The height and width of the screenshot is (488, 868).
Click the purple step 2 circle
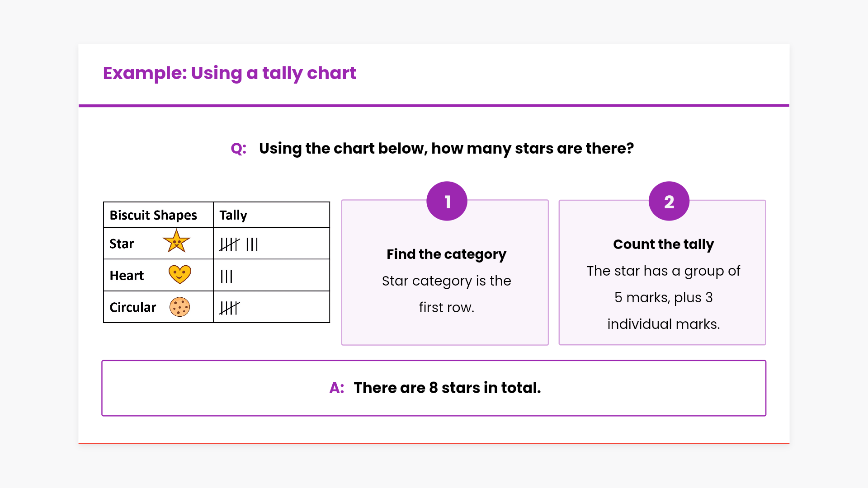pos(669,202)
